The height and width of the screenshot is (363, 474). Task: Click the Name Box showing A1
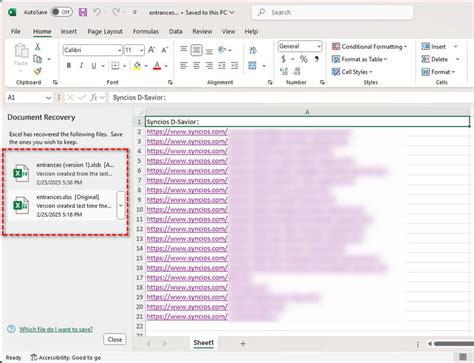tap(29, 98)
